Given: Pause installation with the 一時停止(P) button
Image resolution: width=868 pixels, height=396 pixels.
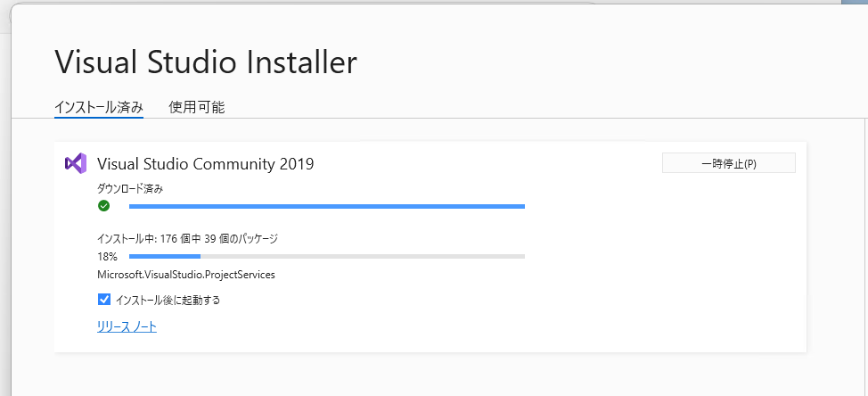Looking at the screenshot, I should tap(728, 163).
